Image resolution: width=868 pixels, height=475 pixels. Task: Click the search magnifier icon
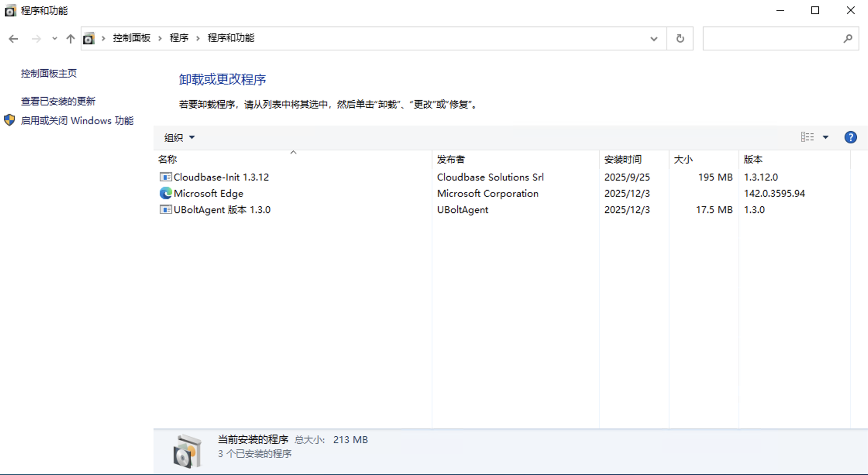pos(848,39)
